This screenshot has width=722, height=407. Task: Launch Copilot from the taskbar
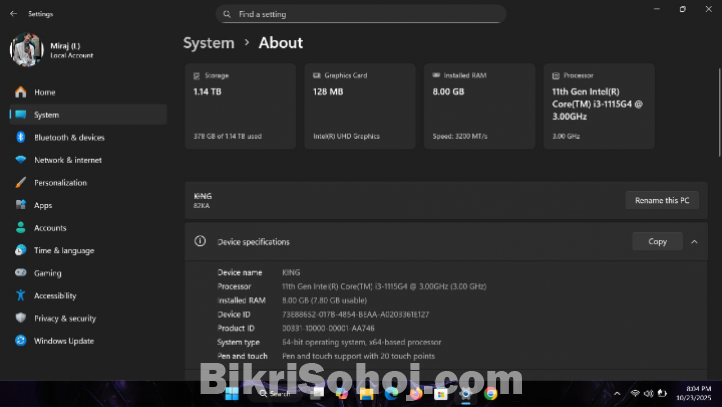click(x=342, y=394)
